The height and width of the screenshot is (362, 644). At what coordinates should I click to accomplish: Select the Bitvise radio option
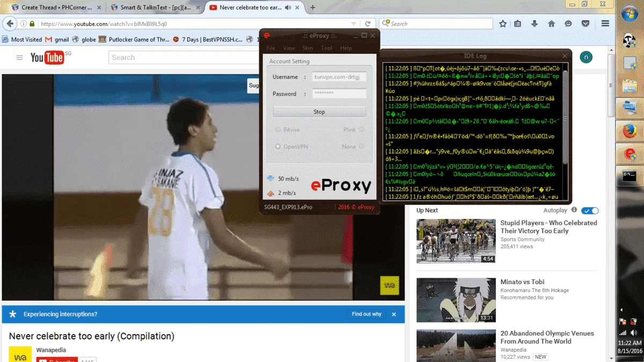point(278,129)
